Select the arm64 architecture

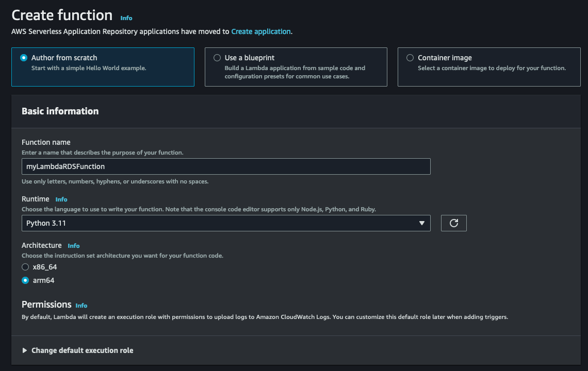pyautogui.click(x=25, y=280)
